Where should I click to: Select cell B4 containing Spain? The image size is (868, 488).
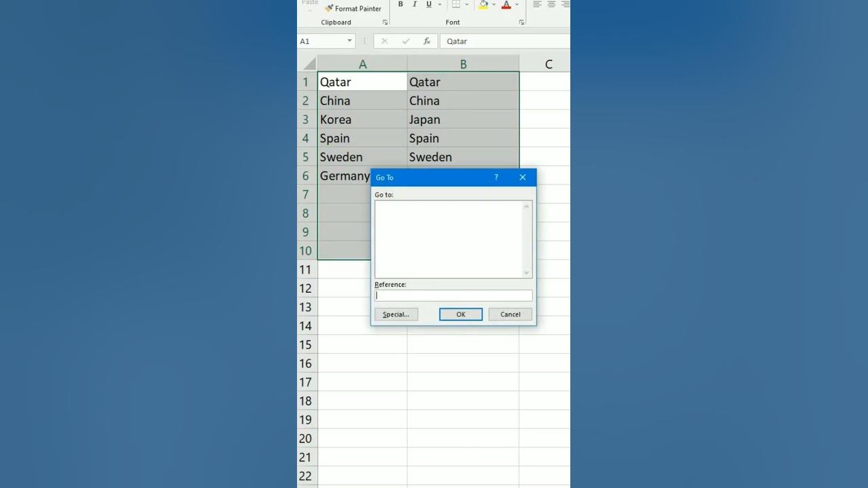(463, 138)
